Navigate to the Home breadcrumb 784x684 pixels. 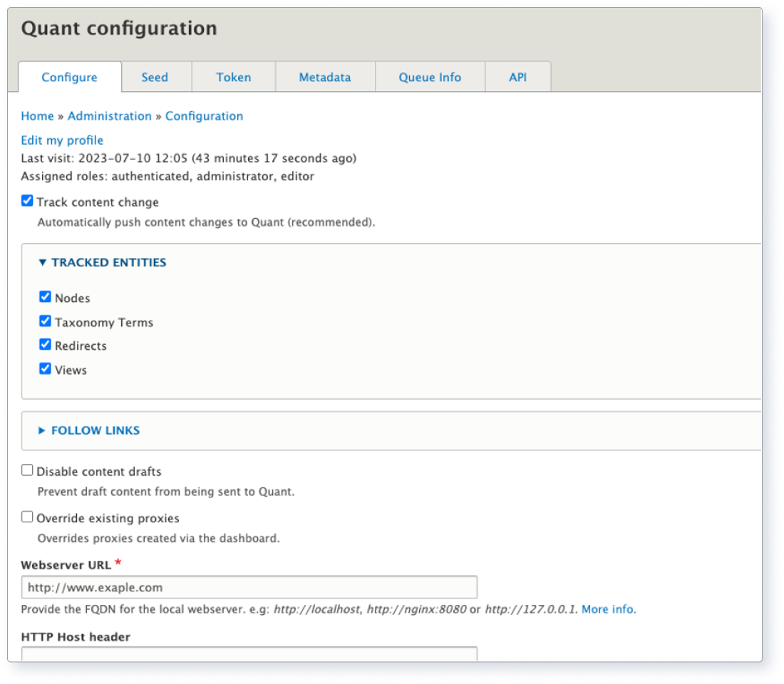tap(37, 115)
